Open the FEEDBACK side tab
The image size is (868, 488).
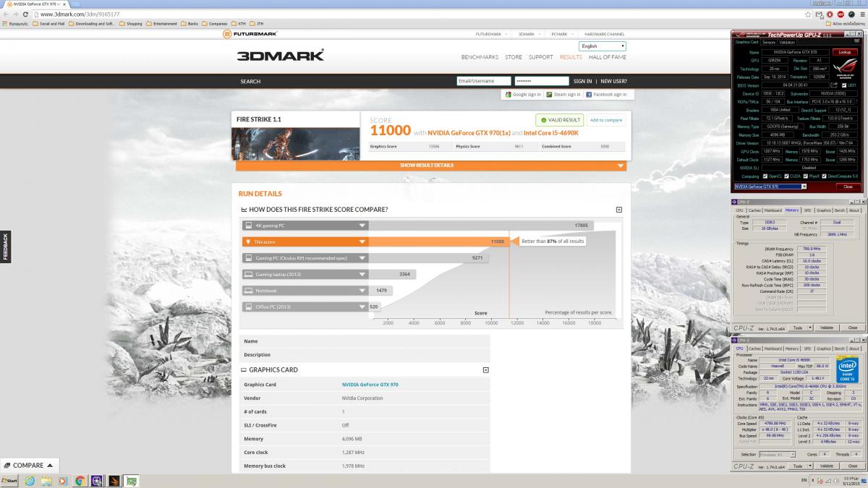[5, 247]
